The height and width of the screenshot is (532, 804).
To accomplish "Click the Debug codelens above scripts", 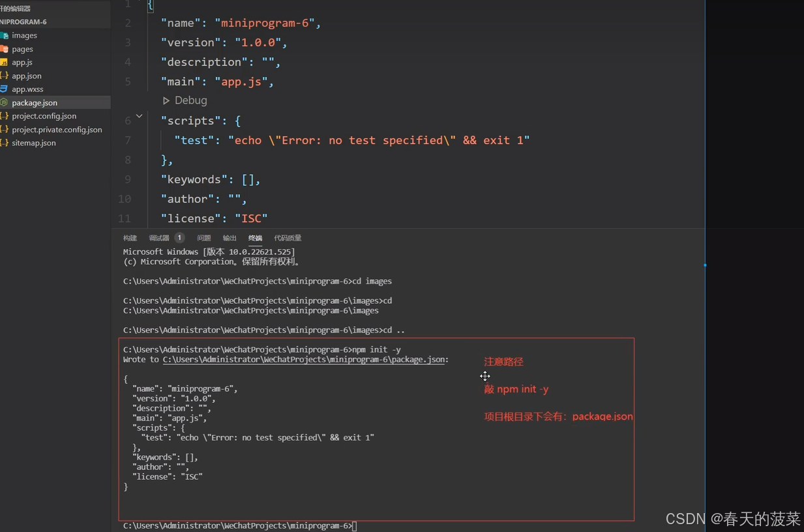I will coord(185,100).
